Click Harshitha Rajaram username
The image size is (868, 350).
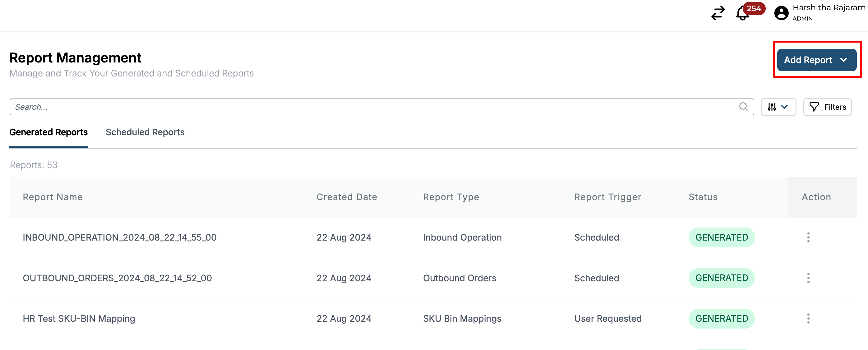[x=829, y=8]
